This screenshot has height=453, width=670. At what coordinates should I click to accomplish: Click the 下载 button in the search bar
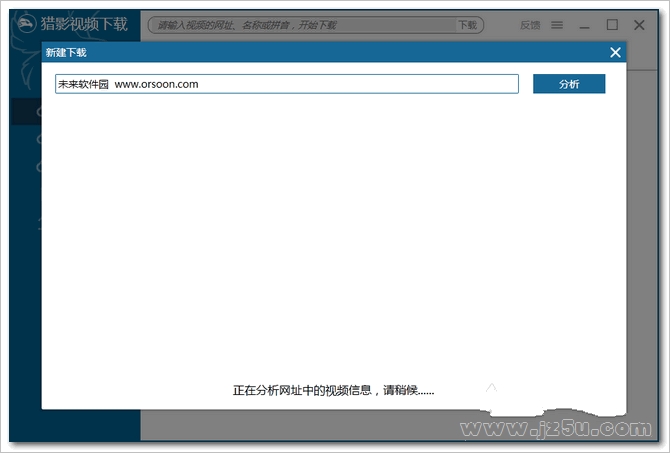[x=468, y=25]
